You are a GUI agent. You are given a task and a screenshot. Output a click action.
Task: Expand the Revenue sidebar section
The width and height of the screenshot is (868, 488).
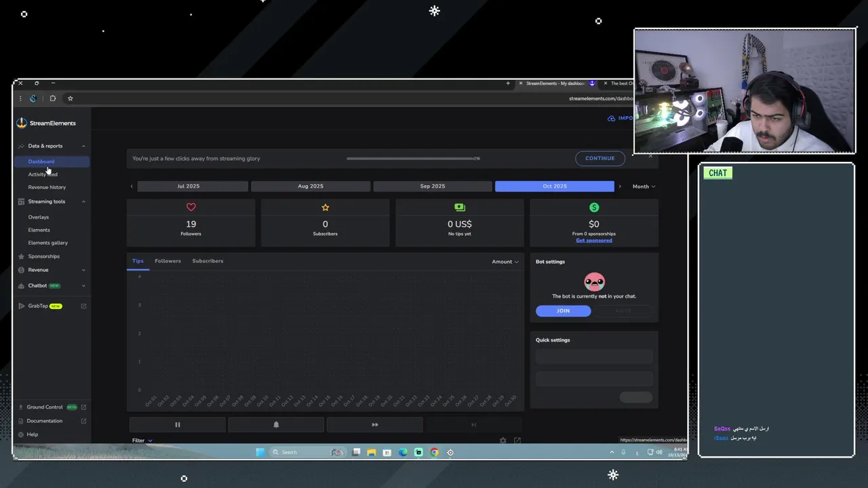pyautogui.click(x=83, y=270)
